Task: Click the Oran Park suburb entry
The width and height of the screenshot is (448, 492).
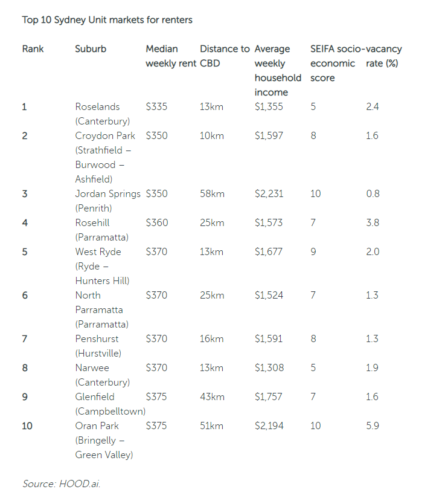Action: click(104, 440)
